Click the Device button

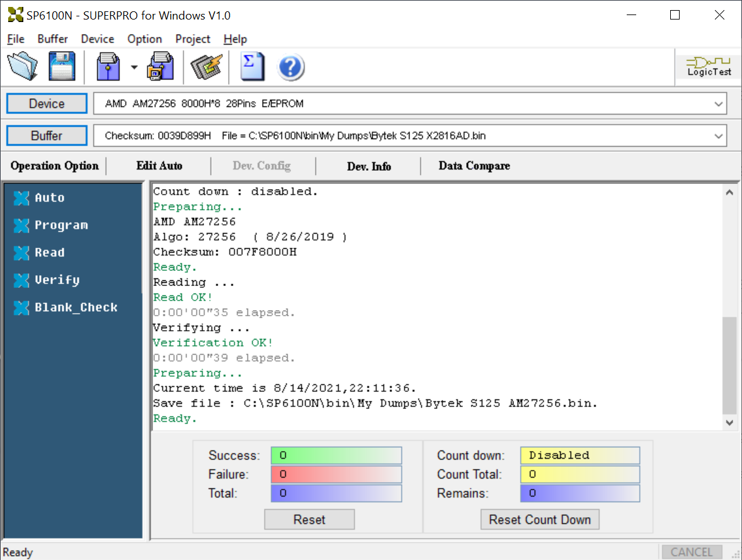[47, 104]
